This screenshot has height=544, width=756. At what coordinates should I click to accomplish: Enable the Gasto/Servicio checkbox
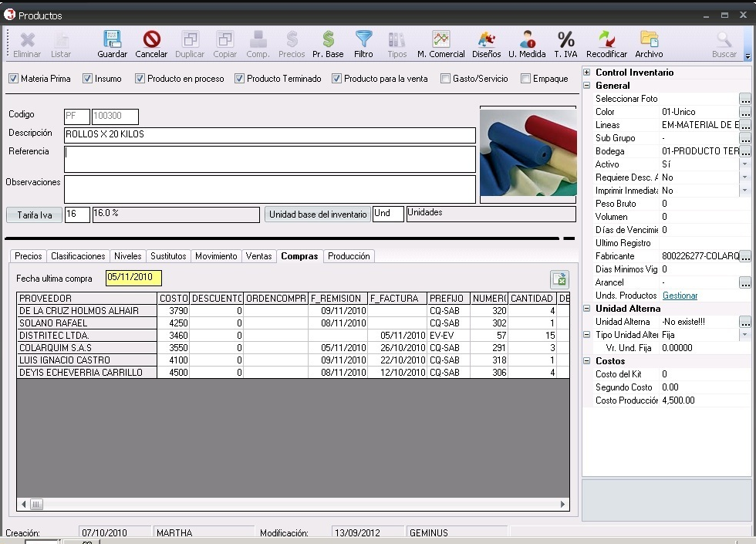point(446,78)
